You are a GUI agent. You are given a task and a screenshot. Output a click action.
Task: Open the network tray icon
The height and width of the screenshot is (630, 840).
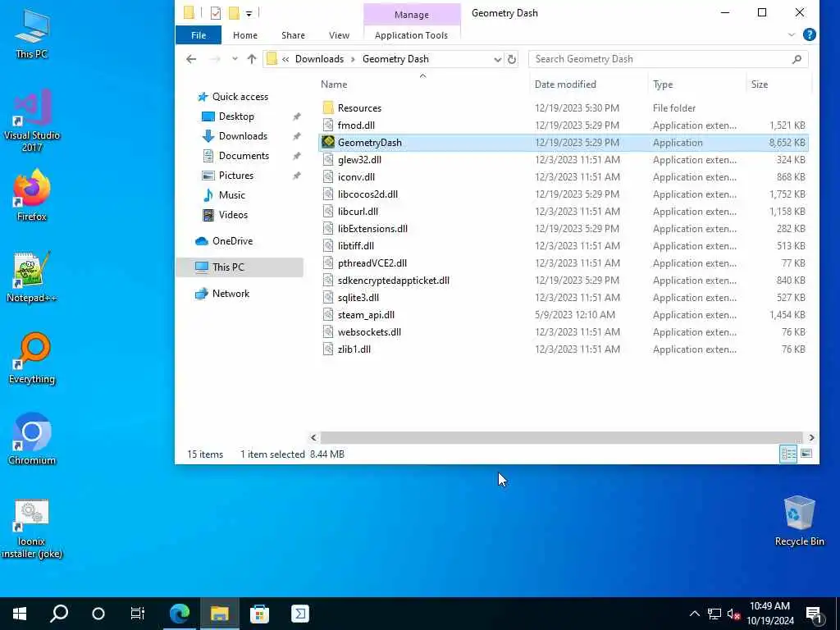coord(714,614)
